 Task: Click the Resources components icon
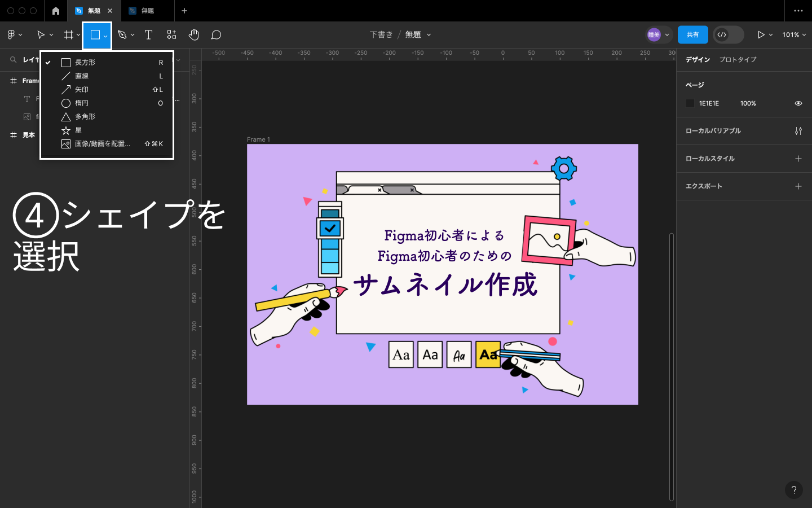pos(171,35)
